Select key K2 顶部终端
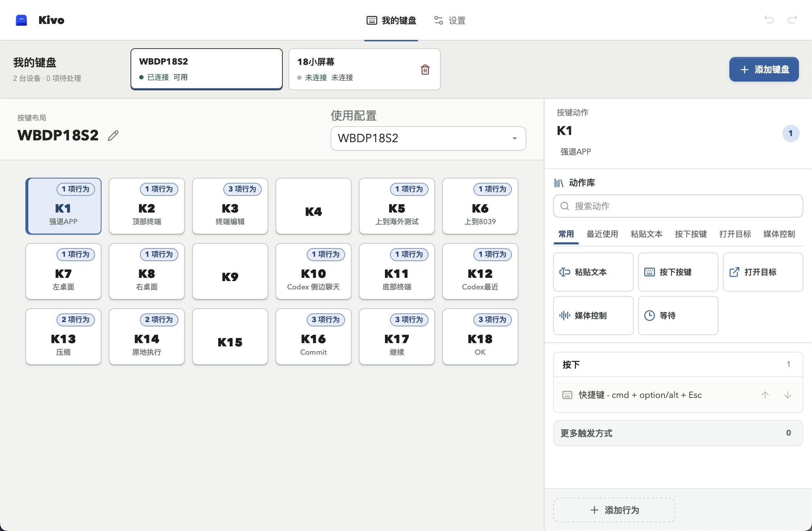Viewport: 812px width, 531px height. pos(146,206)
